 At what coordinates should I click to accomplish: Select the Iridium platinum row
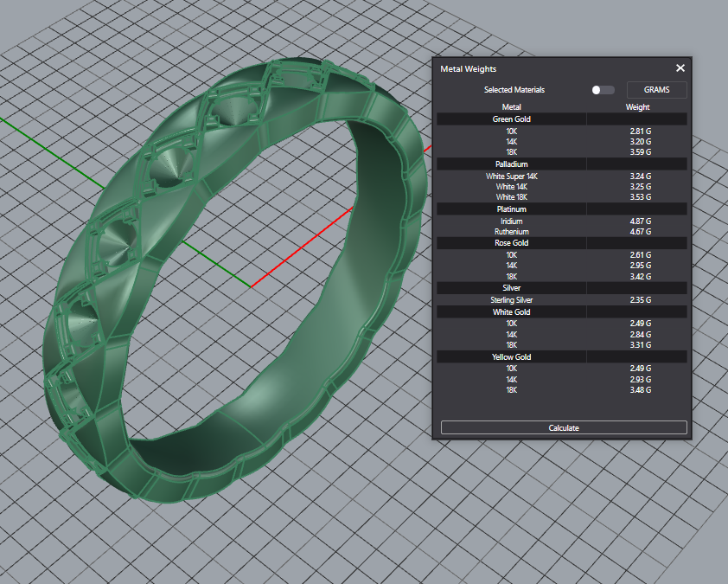(511, 221)
